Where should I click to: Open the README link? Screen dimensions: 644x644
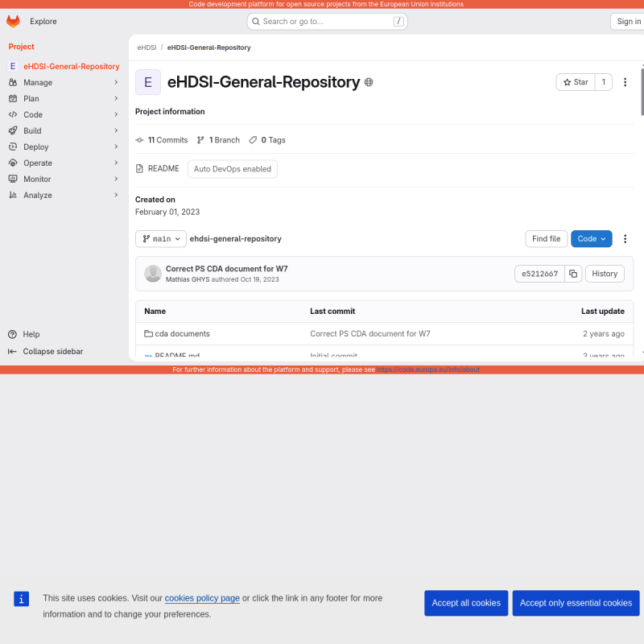click(157, 169)
